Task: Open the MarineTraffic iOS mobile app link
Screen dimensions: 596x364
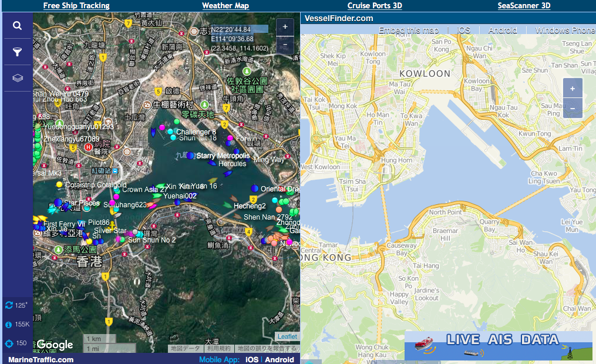Action: (x=252, y=359)
